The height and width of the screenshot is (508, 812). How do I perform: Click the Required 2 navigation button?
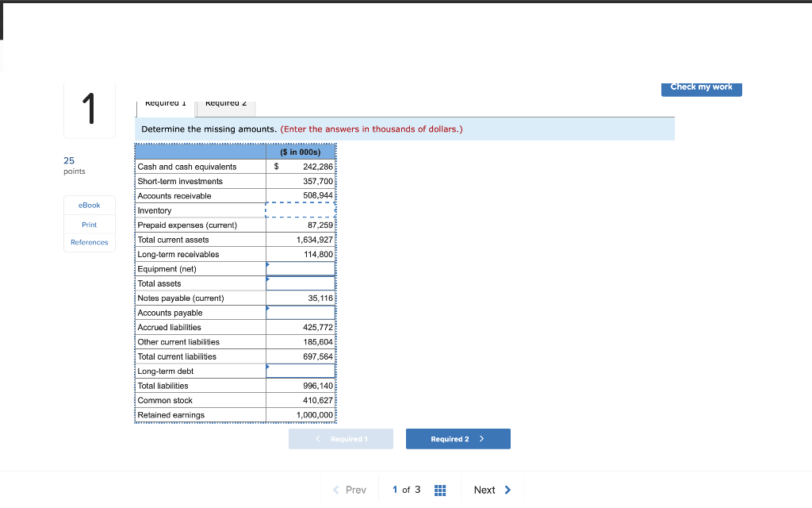click(458, 438)
